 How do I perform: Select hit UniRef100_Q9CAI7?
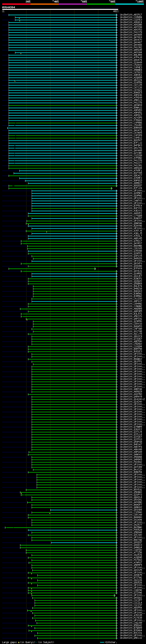click(131, 175)
